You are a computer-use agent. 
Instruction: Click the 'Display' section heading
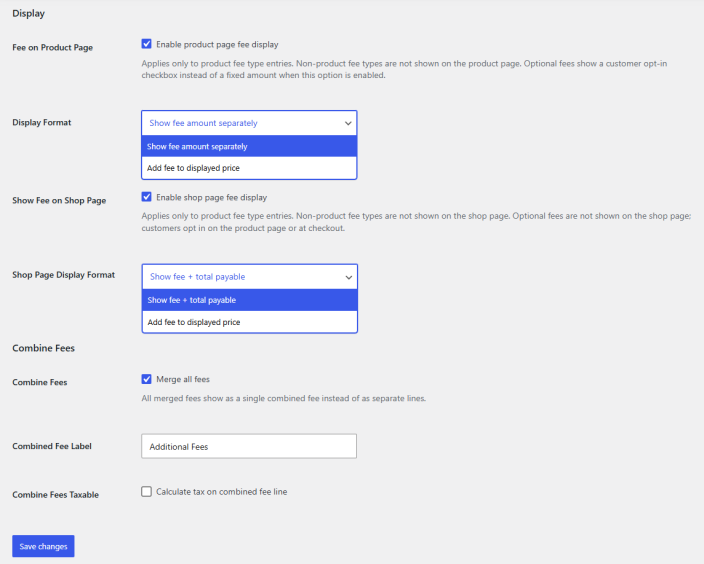click(x=29, y=13)
